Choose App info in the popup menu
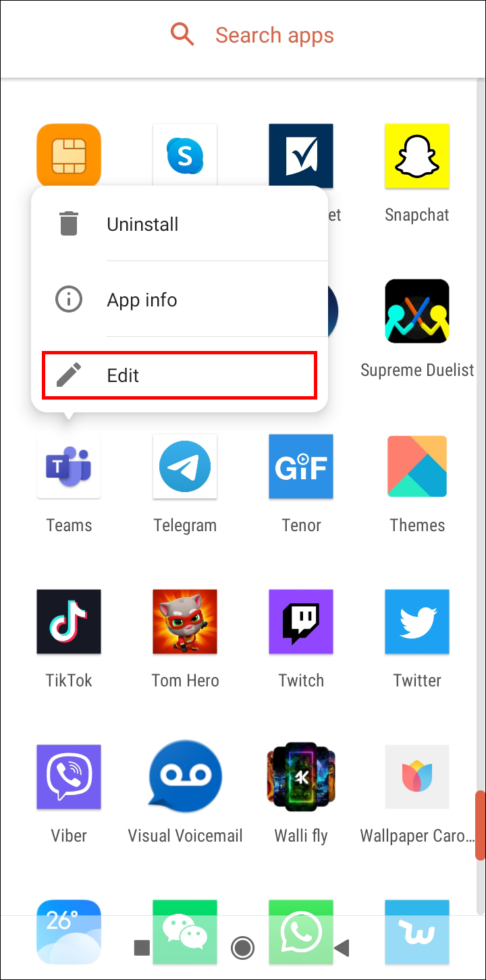 (x=180, y=299)
